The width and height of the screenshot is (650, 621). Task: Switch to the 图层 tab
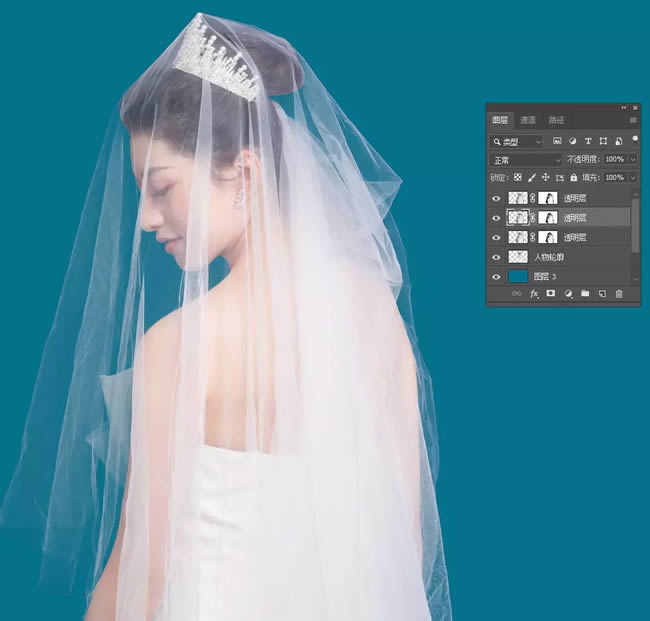500,120
